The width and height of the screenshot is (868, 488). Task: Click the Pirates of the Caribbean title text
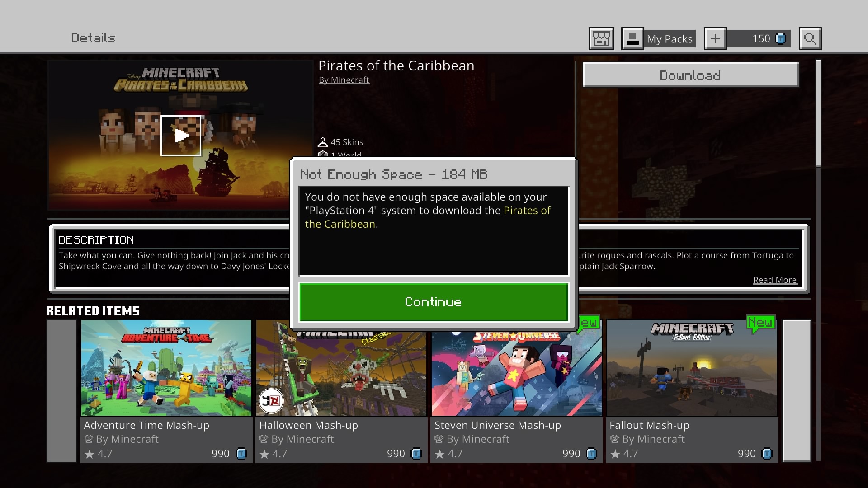click(x=396, y=66)
